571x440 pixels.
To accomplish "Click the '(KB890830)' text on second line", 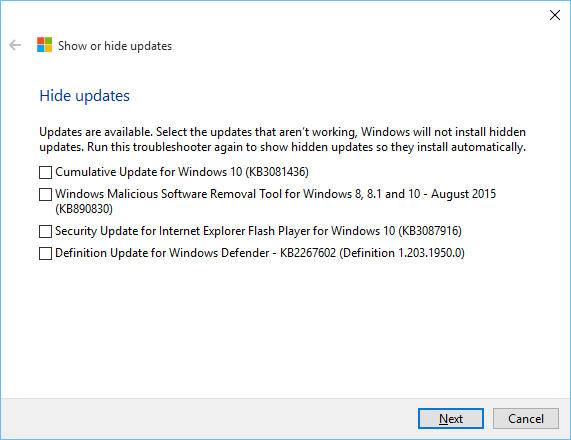I will click(84, 209).
